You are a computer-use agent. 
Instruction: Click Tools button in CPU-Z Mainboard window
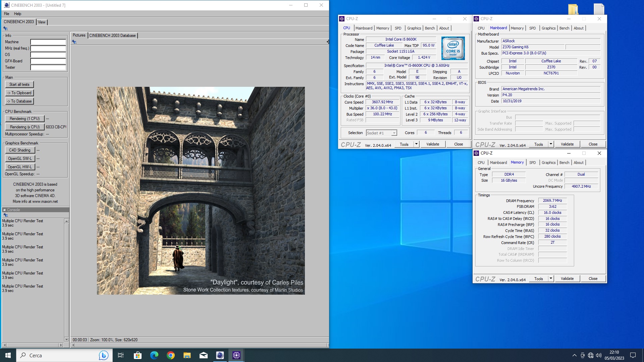coord(539,144)
